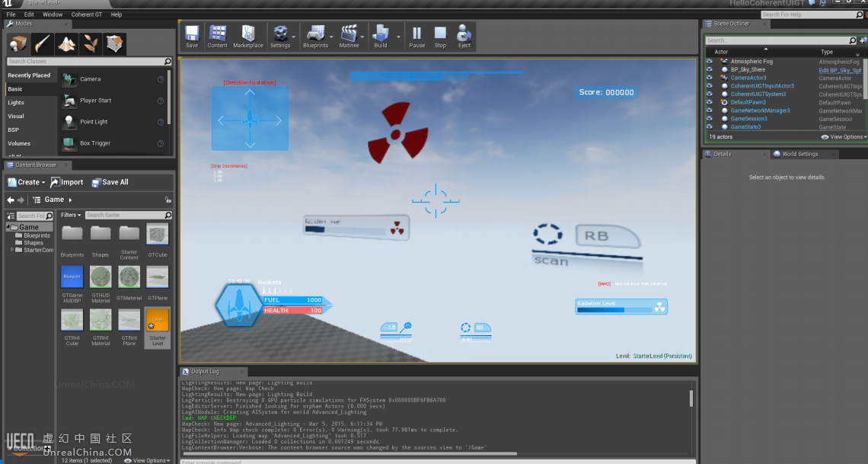Click the Import button
The height and width of the screenshot is (464, 868).
[67, 182]
